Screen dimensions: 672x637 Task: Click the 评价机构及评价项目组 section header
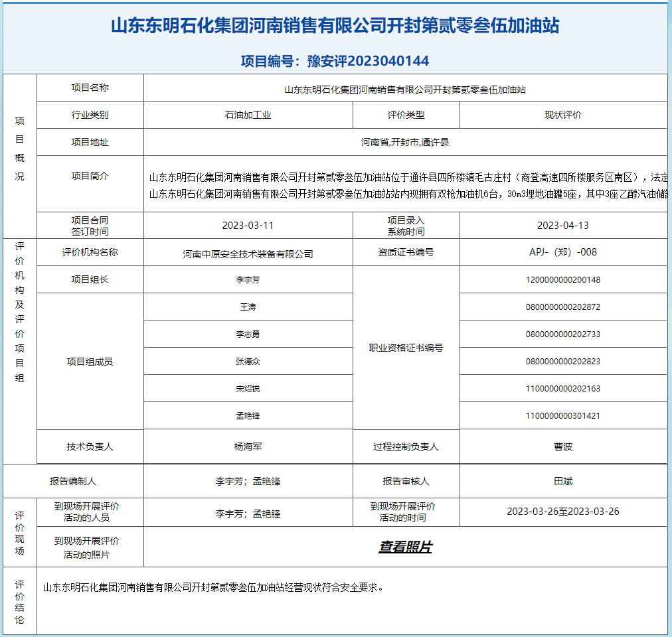[20, 312]
